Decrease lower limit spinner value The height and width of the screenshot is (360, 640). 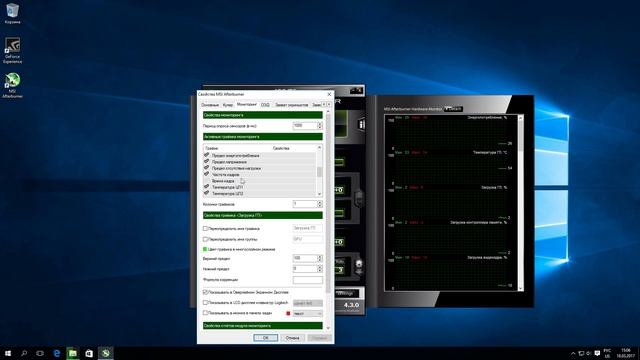tap(320, 271)
